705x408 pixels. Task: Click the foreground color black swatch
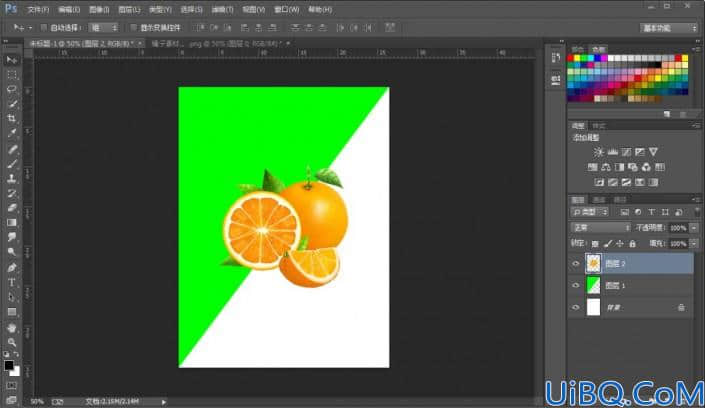coord(9,365)
